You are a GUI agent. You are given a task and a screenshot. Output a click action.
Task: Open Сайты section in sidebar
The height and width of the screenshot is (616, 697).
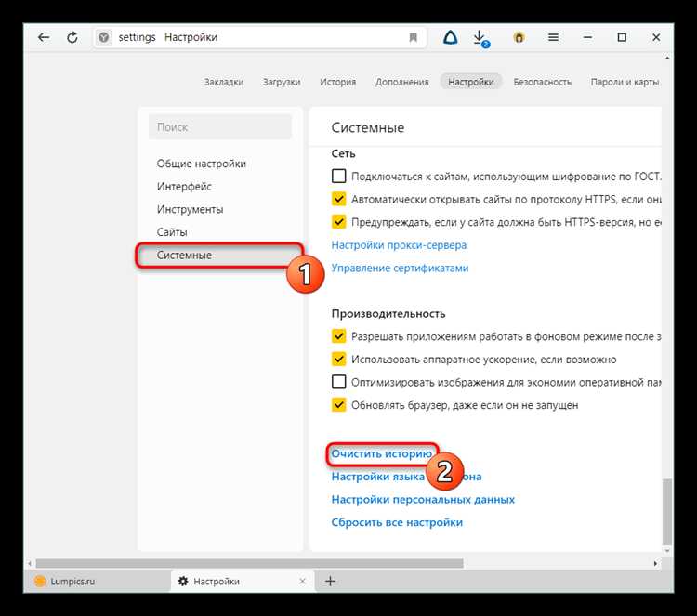click(x=172, y=232)
